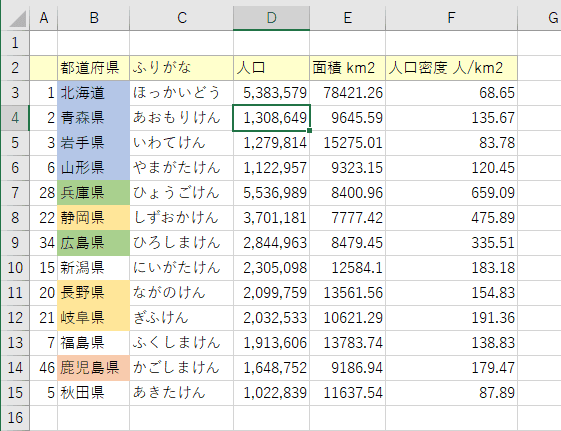Screen dimensions: 561x431
Task: Select column F header
Action: [452, 18]
